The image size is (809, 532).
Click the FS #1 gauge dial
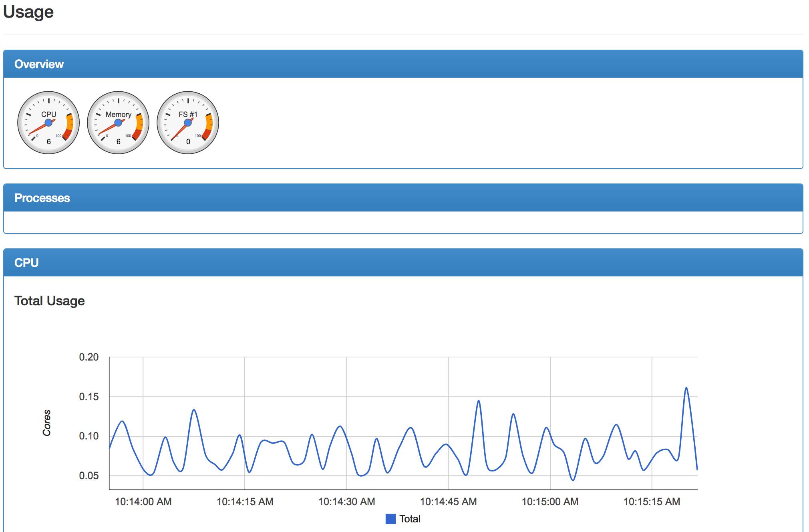(x=188, y=123)
